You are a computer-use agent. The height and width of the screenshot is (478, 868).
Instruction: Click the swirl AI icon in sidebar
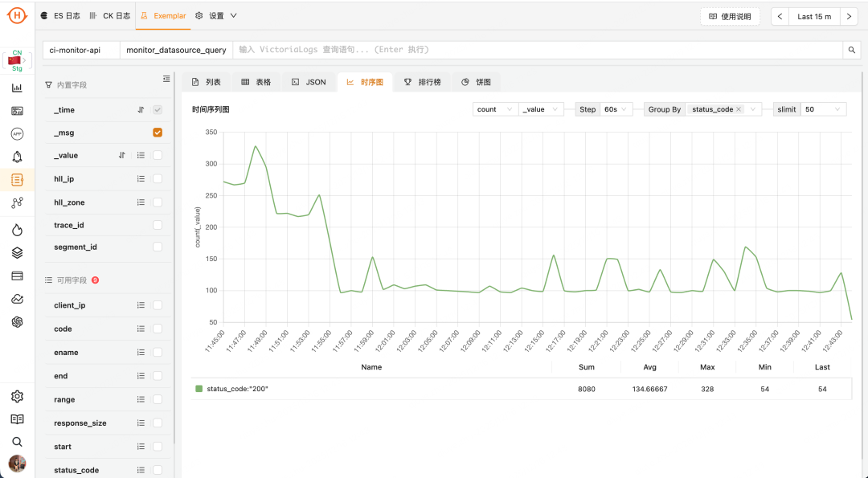point(17,322)
